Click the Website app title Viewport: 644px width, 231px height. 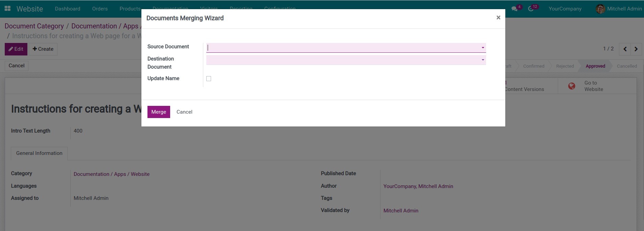click(30, 9)
